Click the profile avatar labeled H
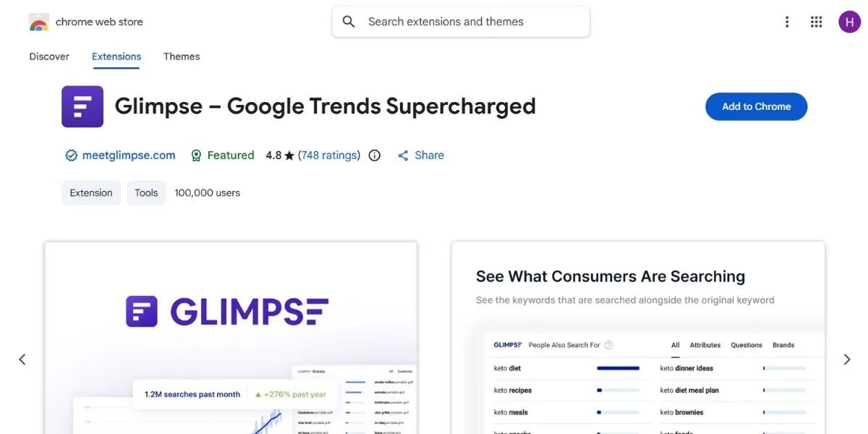The image size is (868, 434). [x=850, y=21]
